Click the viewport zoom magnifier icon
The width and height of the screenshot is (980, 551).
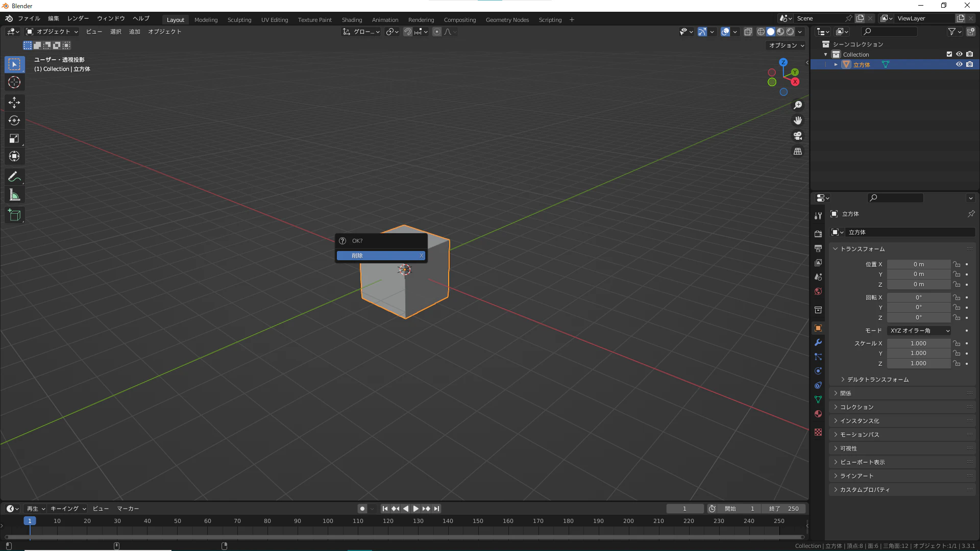[798, 105]
